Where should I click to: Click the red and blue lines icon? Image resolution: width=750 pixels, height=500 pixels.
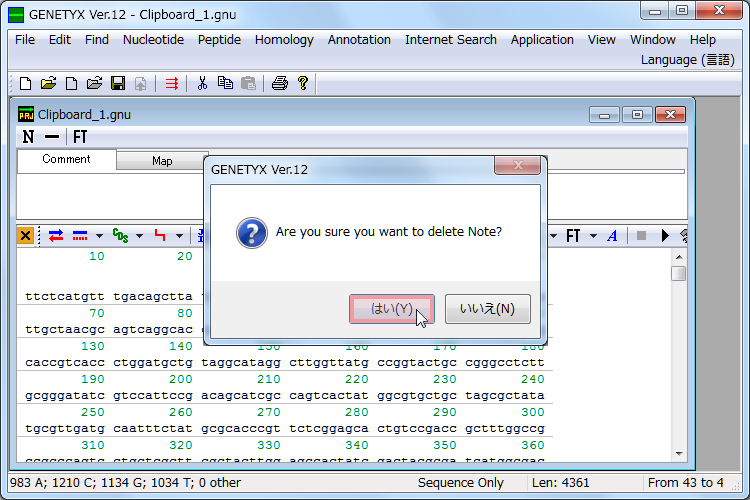tap(80, 235)
